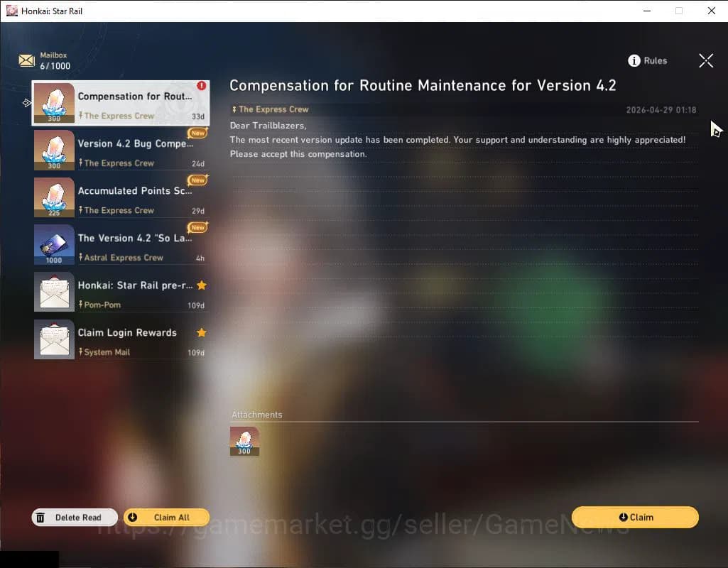Click the red alert badge on Compensation mail

202,86
